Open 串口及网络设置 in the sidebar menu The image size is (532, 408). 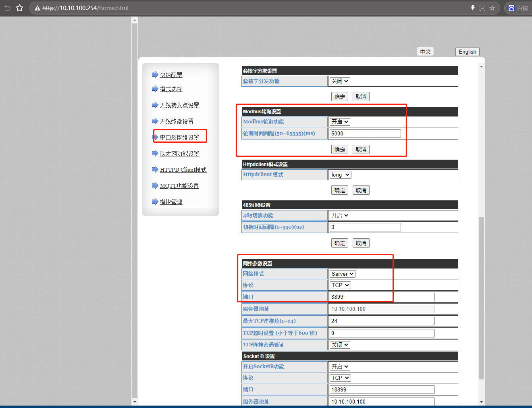coord(179,137)
